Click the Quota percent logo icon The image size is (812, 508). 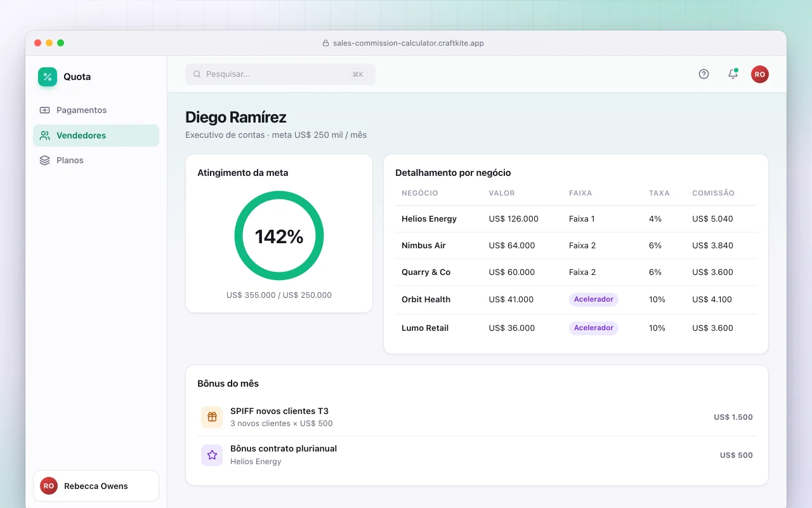(48, 77)
